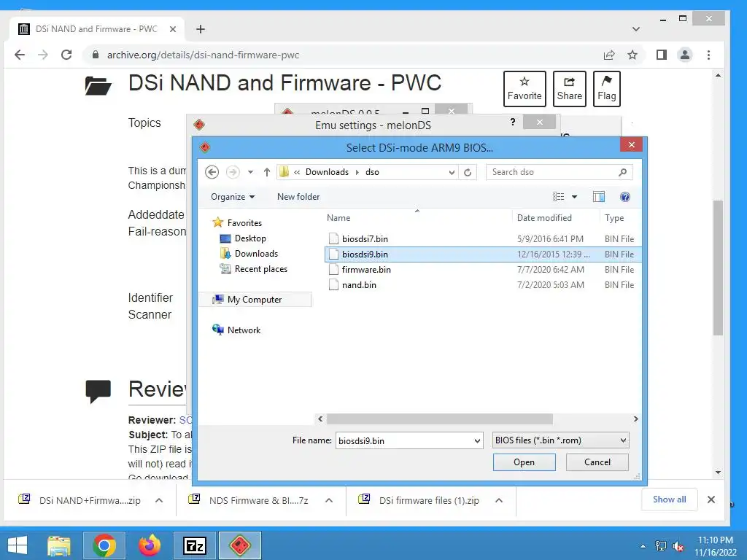Share this page from Chrome toolbar
747x560 pixels.
pyautogui.click(x=609, y=55)
